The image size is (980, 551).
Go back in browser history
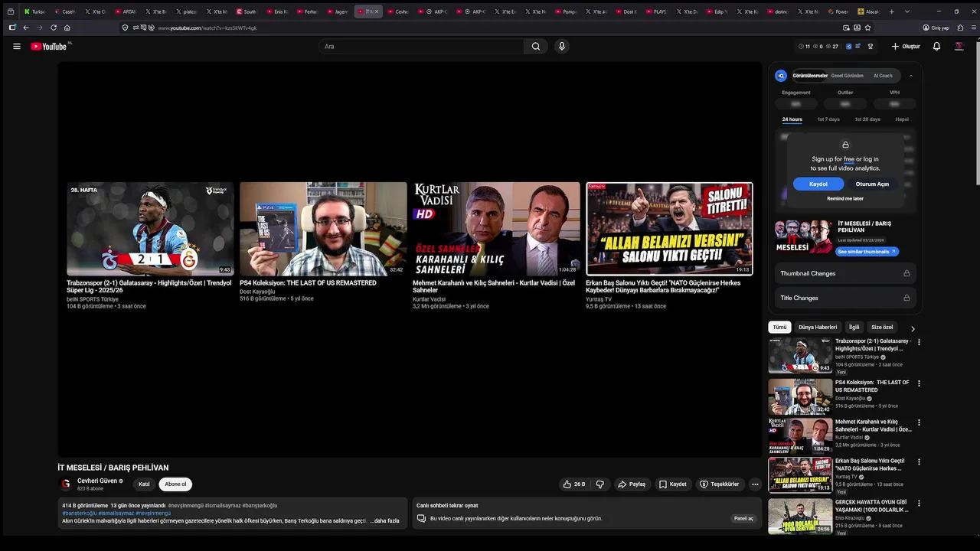(x=25, y=28)
